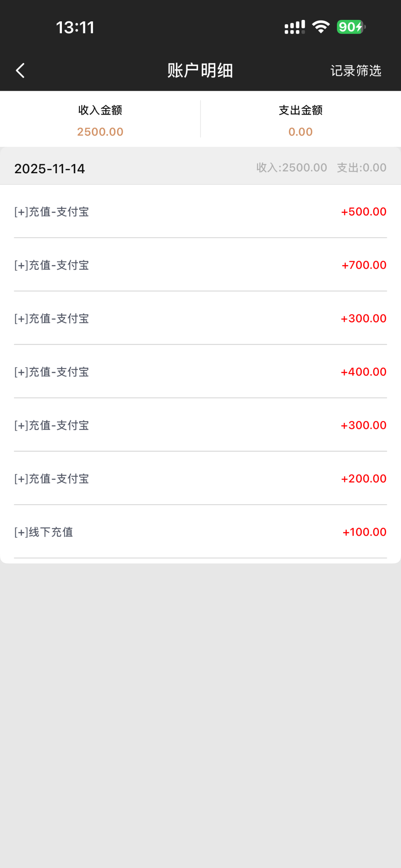Viewport: 401px width, 868px height.
Task: Tap the grey 支出:0.00 daily total
Action: point(362,167)
